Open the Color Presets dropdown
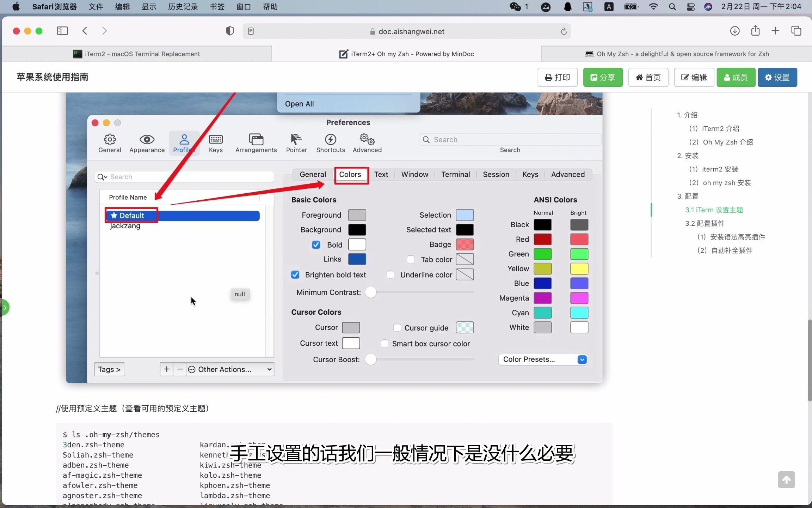Image resolution: width=812 pixels, height=508 pixels. [543, 359]
